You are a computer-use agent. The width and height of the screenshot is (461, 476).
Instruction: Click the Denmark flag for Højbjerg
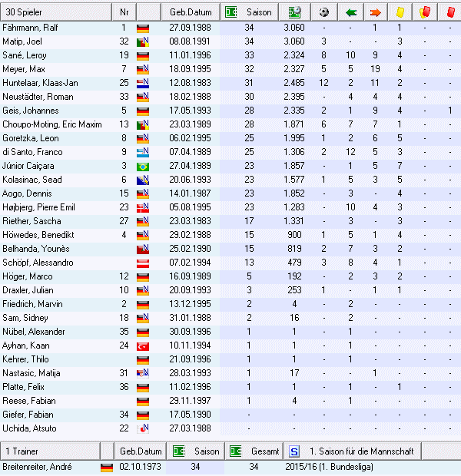143,207
